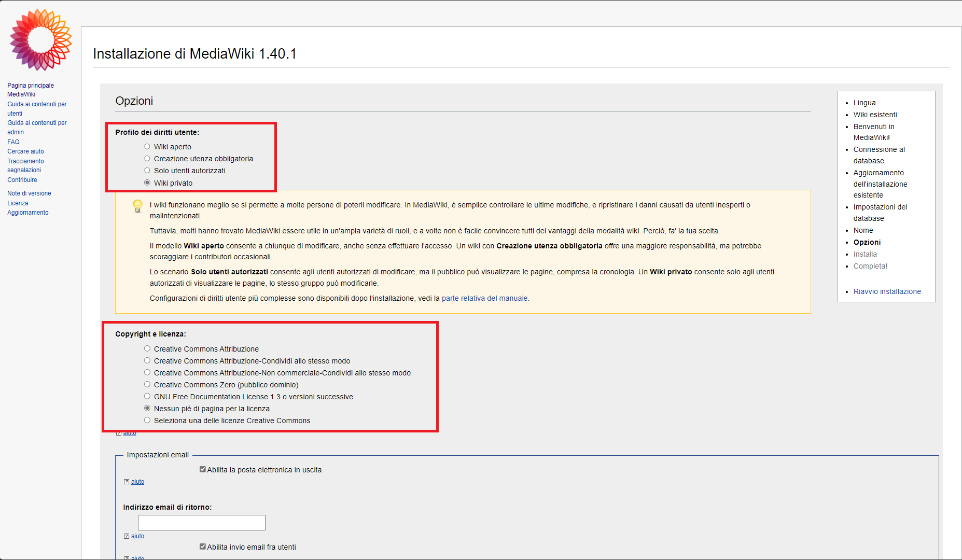This screenshot has height=560, width=962.
Task: Click help icon beside Abilita posta elettronica aiuto
Action: pyautogui.click(x=127, y=482)
